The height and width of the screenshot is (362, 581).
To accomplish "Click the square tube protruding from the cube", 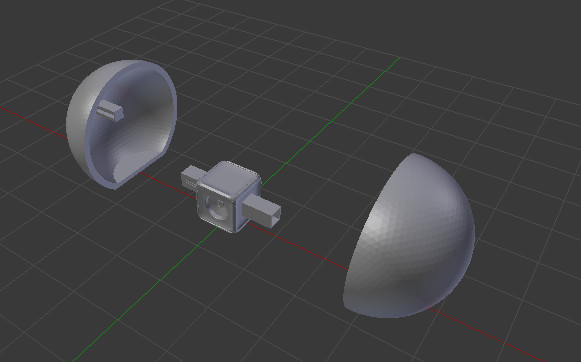I will point(262,210).
